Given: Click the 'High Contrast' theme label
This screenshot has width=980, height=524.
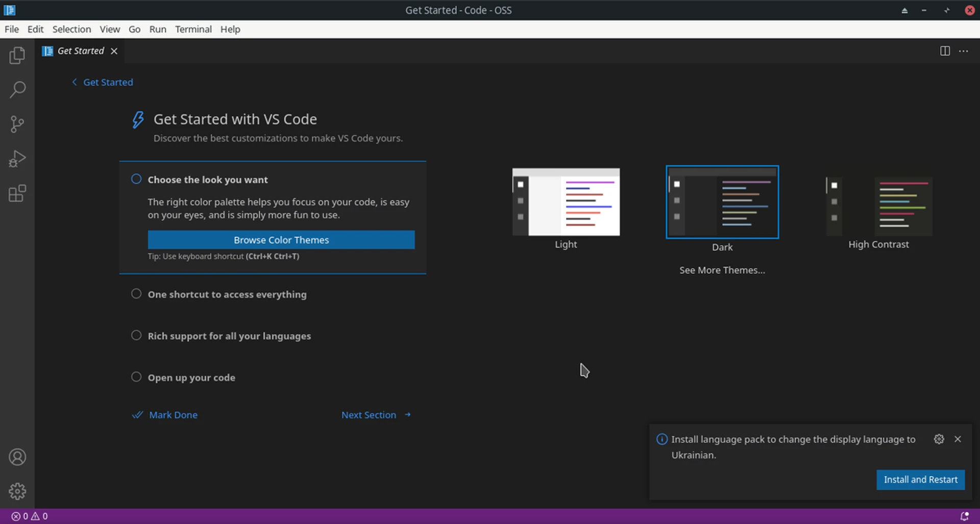Looking at the screenshot, I should click(x=878, y=244).
